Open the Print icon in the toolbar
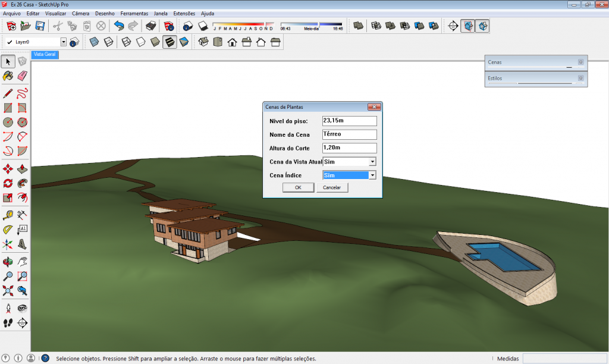Image resolution: width=609 pixels, height=364 pixels. point(150,26)
